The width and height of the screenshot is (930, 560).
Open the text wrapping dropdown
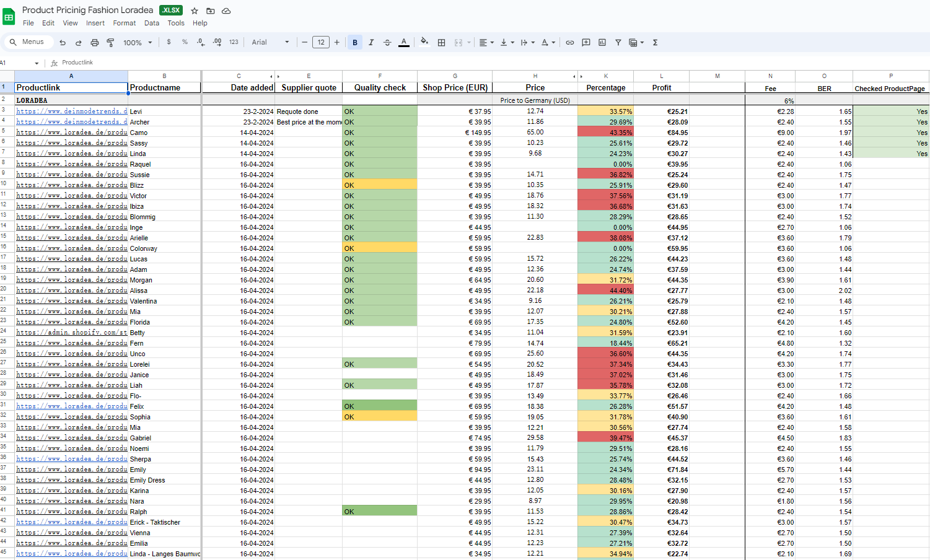click(528, 42)
